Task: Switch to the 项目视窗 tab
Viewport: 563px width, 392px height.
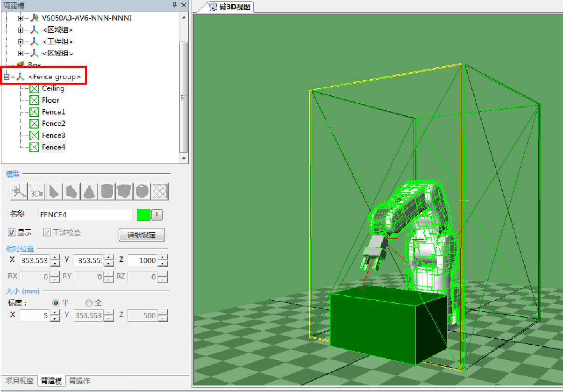Action: 19,381
